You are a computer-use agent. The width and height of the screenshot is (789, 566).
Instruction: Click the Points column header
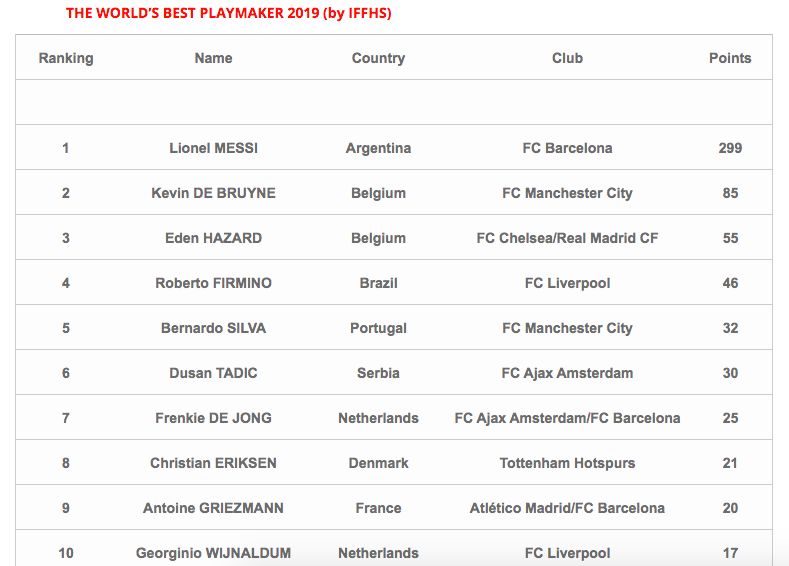pyautogui.click(x=730, y=58)
